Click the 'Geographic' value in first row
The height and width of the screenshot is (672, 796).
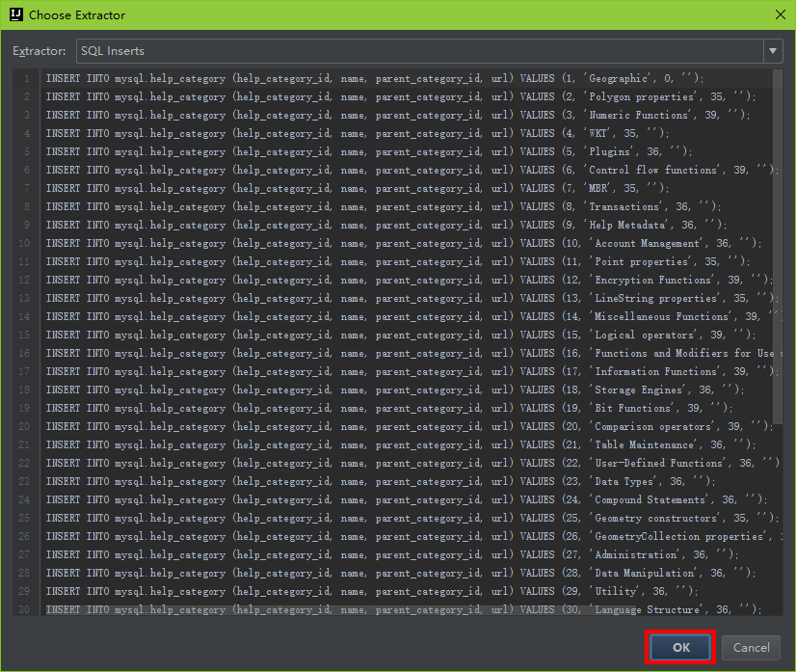click(618, 78)
